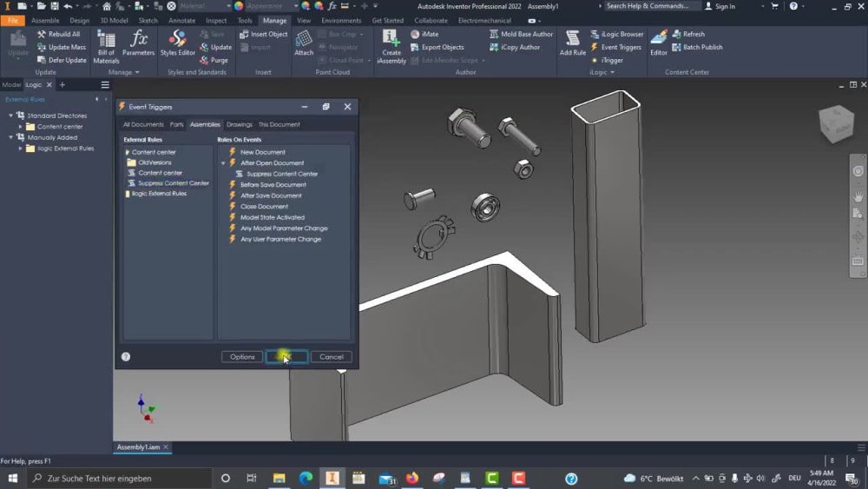Open All Documents tab in Event Triggers

click(x=143, y=124)
